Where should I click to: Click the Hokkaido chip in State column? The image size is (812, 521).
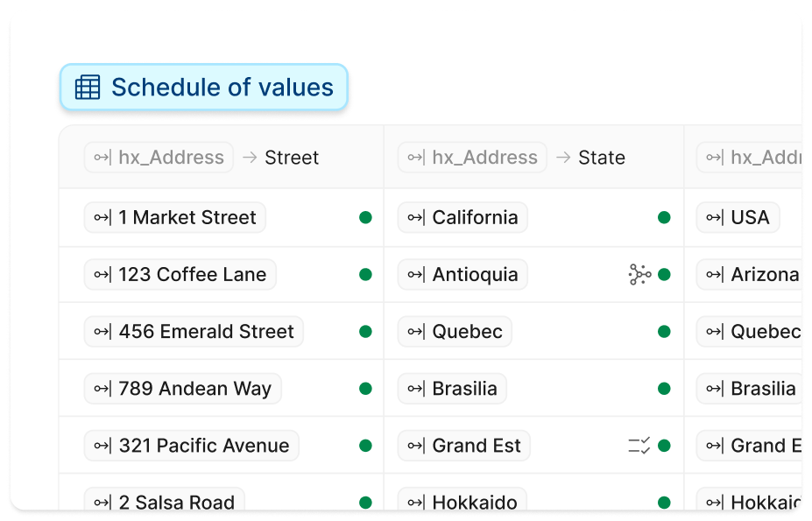462,502
